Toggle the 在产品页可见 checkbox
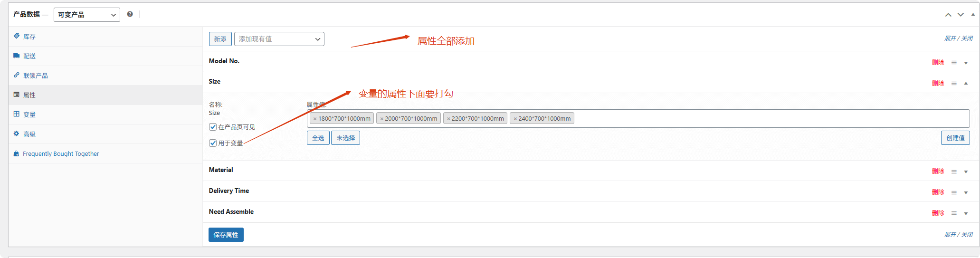The width and height of the screenshot is (980, 258). coord(213,127)
